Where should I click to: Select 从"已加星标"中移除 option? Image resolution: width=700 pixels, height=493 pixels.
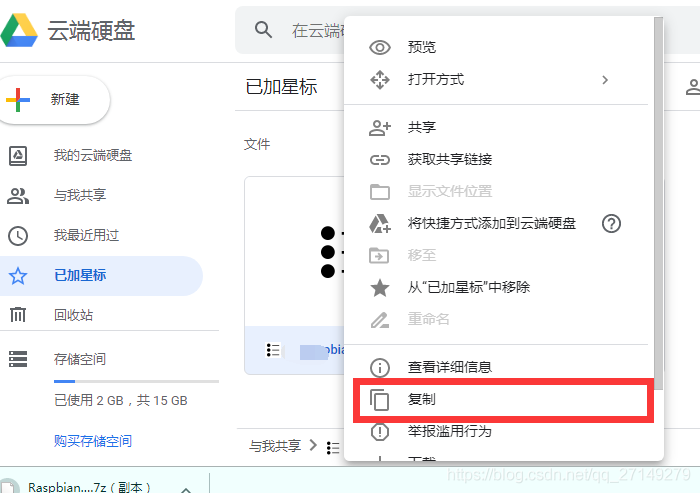[x=468, y=287]
